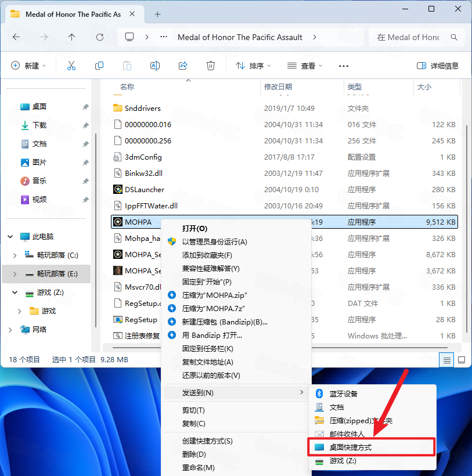Viewport: 472px width, 476px height.
Task: Sort by the 大小 column header
Action: (x=437, y=87)
